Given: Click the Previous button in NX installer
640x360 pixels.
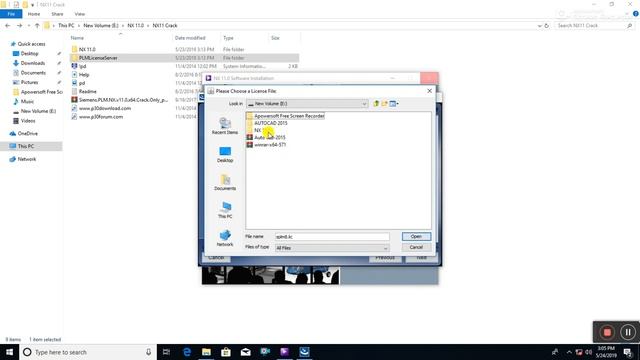Looking at the screenshot, I should 385,258.
